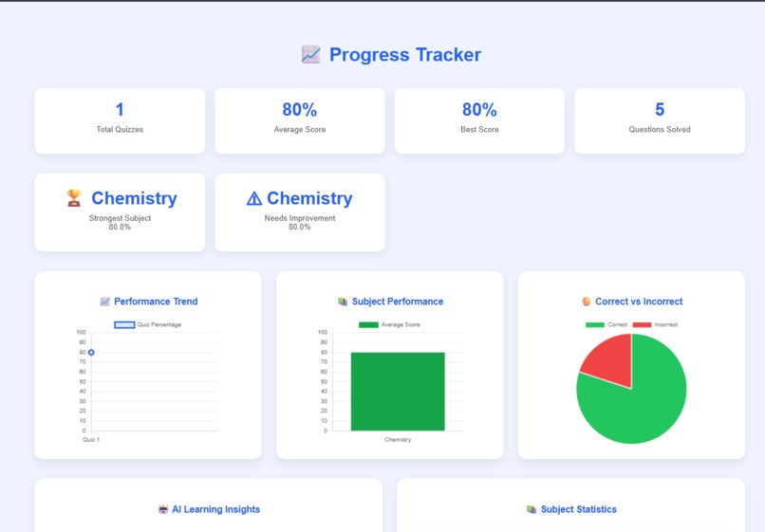
Task: Click the Performance Trend title
Action: [x=156, y=302]
